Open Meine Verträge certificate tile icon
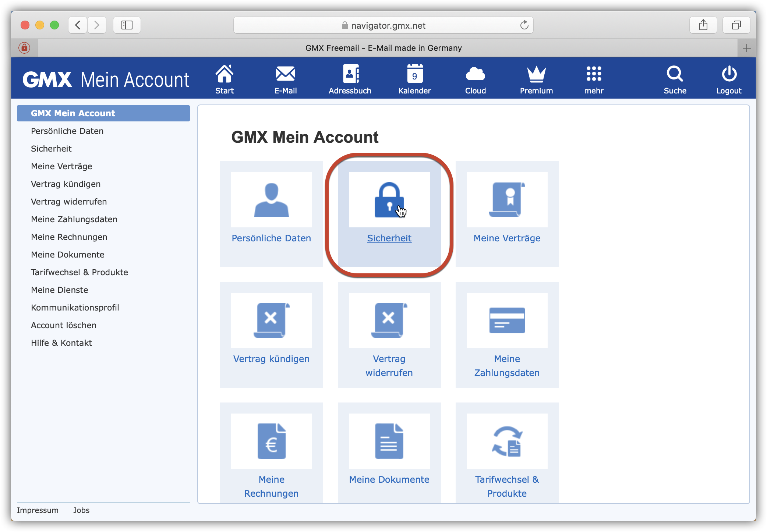Screen dimensions: 767x532 click(507, 200)
